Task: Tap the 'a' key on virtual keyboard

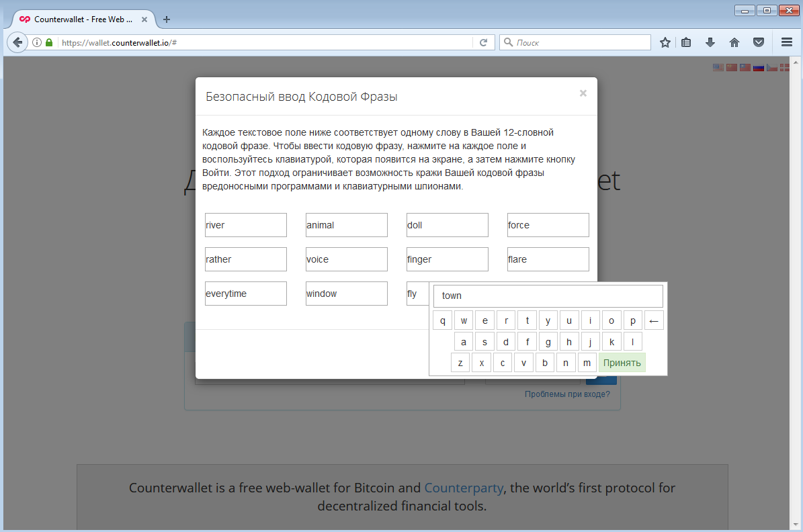Action: tap(464, 341)
